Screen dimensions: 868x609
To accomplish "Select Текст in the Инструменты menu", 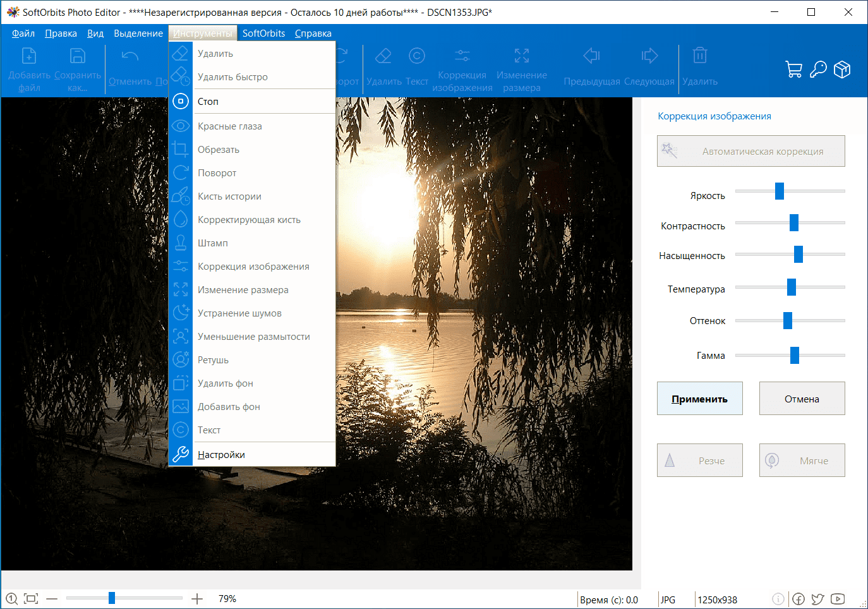I will click(252, 430).
